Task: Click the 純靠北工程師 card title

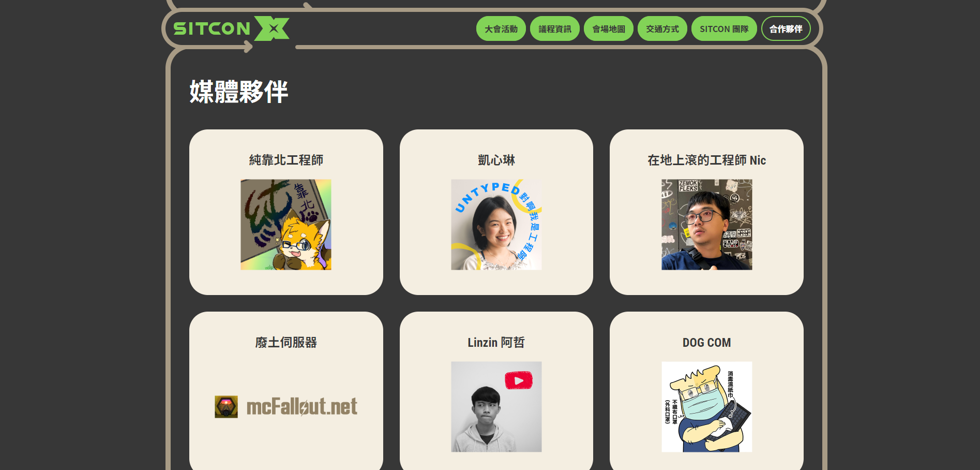Action: (x=286, y=160)
